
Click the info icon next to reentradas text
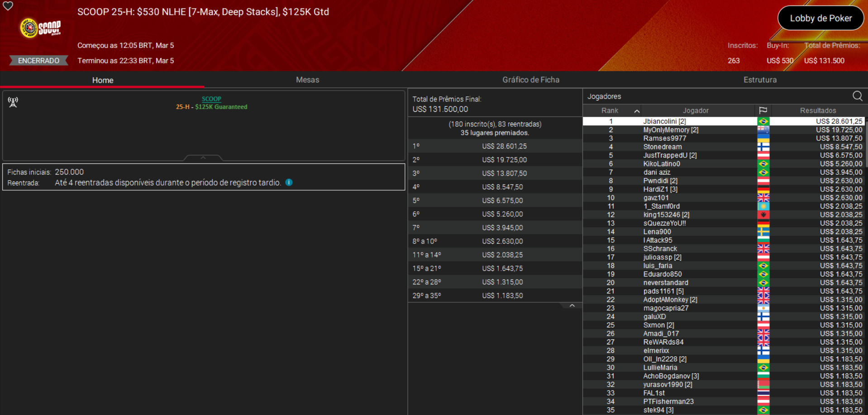(289, 182)
